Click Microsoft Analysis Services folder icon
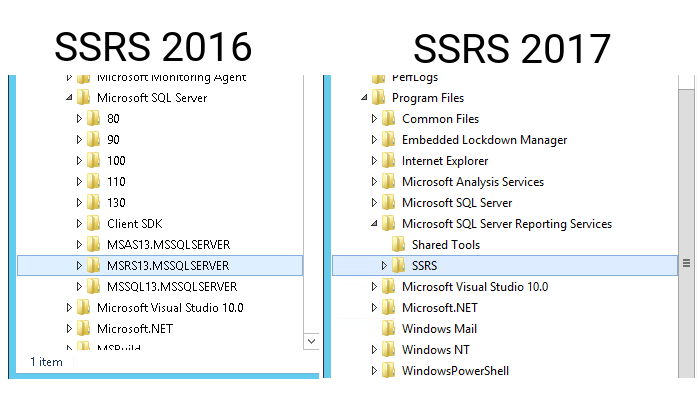Screen dimensions: 700x400 pos(388,181)
